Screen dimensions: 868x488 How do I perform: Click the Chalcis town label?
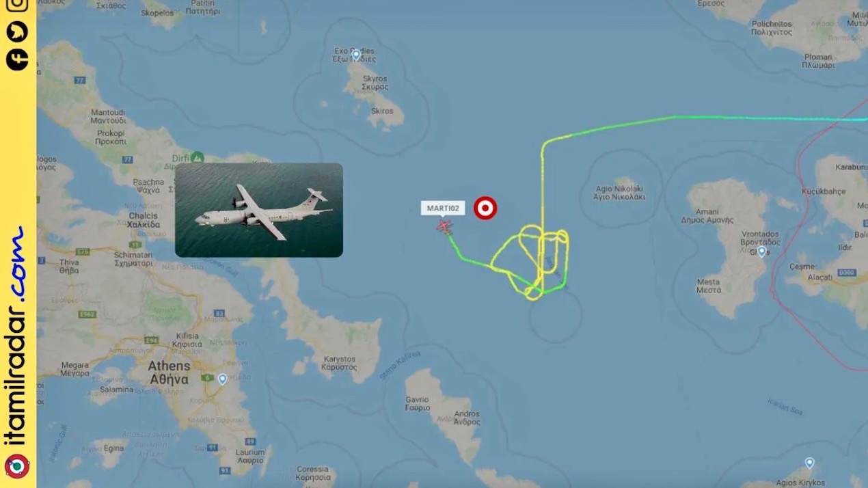pos(144,219)
